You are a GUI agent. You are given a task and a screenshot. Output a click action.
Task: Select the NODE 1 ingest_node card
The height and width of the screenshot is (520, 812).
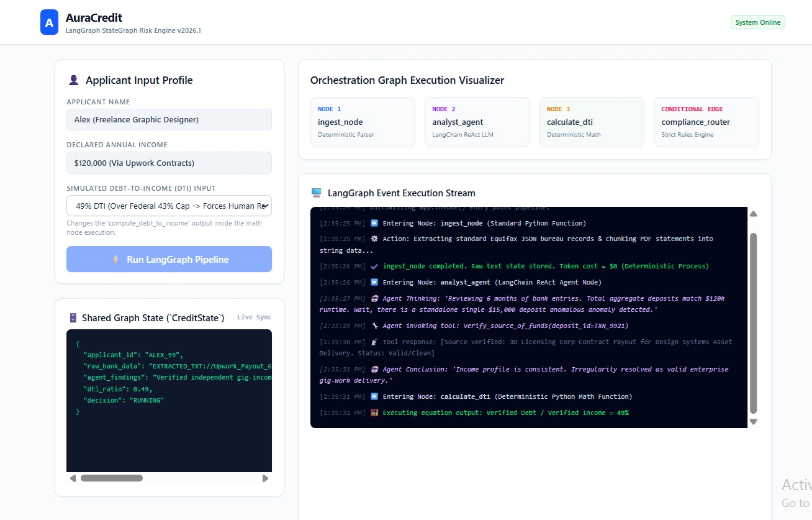(363, 122)
